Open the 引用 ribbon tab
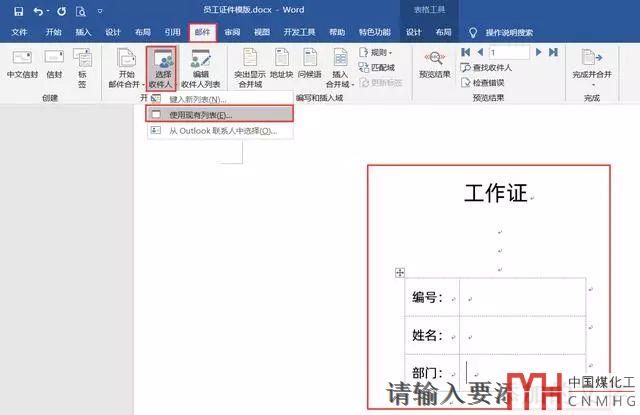 173,32
